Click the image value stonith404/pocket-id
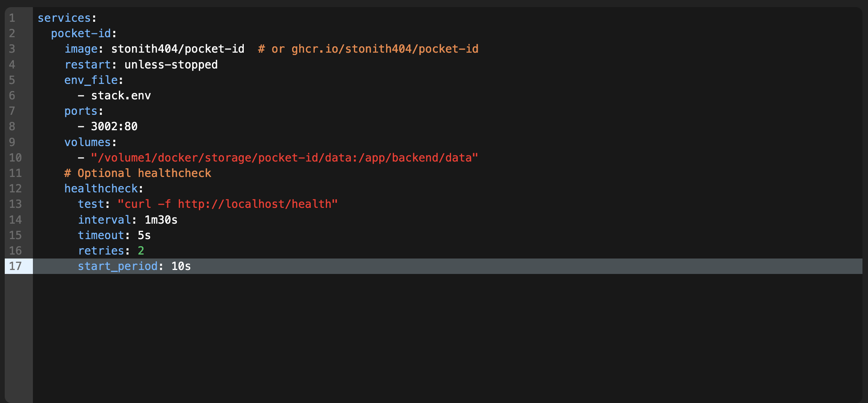The width and height of the screenshot is (868, 403). 178,49
